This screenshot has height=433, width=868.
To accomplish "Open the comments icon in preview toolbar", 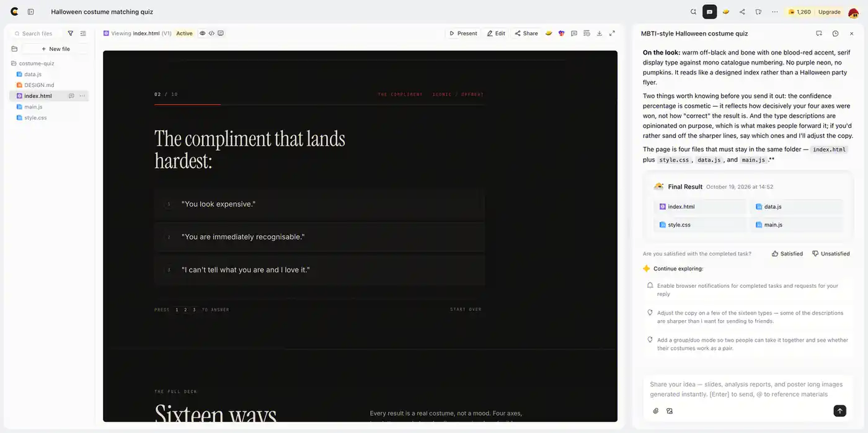I will tap(574, 33).
